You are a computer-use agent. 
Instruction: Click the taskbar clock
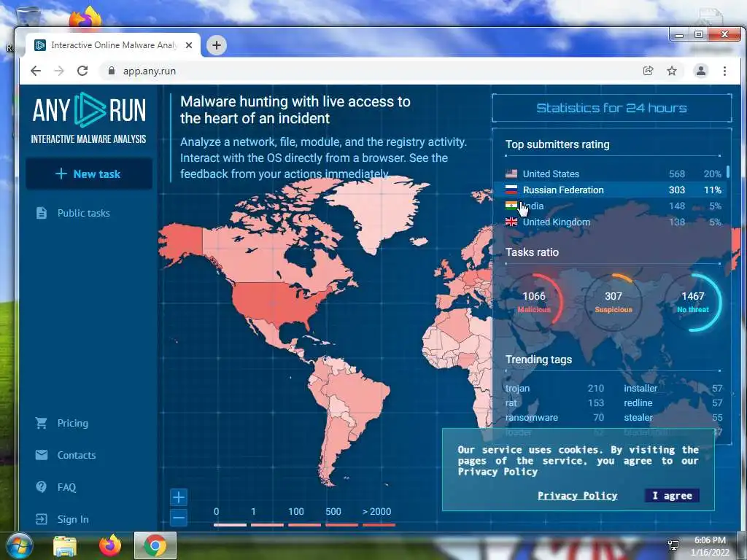point(710,546)
